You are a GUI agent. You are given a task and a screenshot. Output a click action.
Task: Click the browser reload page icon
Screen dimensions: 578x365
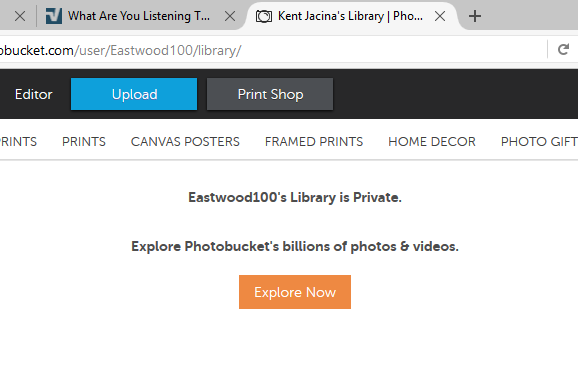point(563,49)
